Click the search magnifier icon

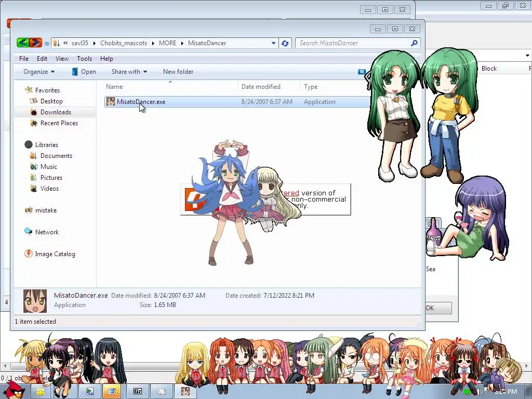click(414, 43)
